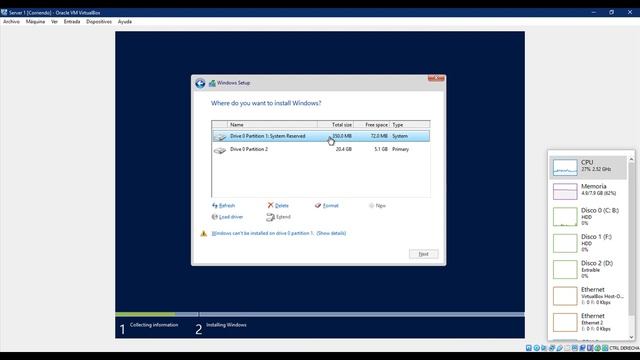
Task: Open the Dispositivos menu
Action: (x=99, y=22)
